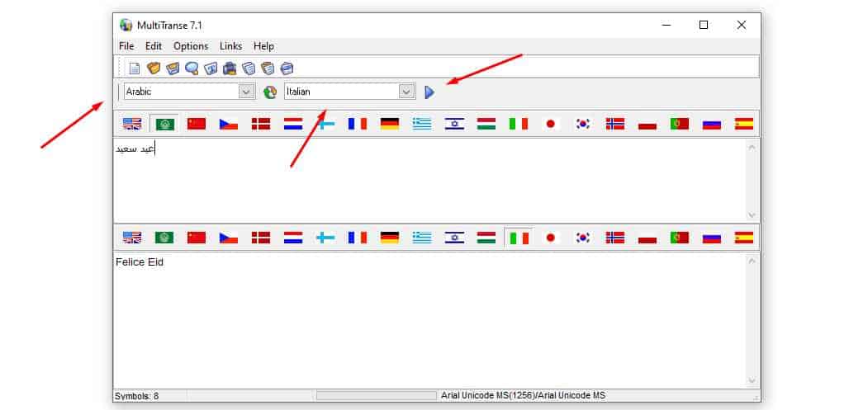Click source text scrollbar up arrow
The height and width of the screenshot is (410, 868).
pyautogui.click(x=752, y=147)
